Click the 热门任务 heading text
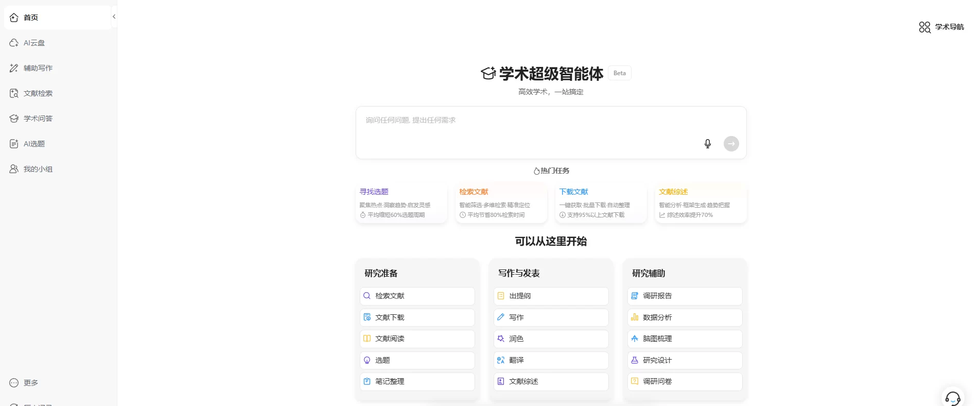 click(555, 171)
